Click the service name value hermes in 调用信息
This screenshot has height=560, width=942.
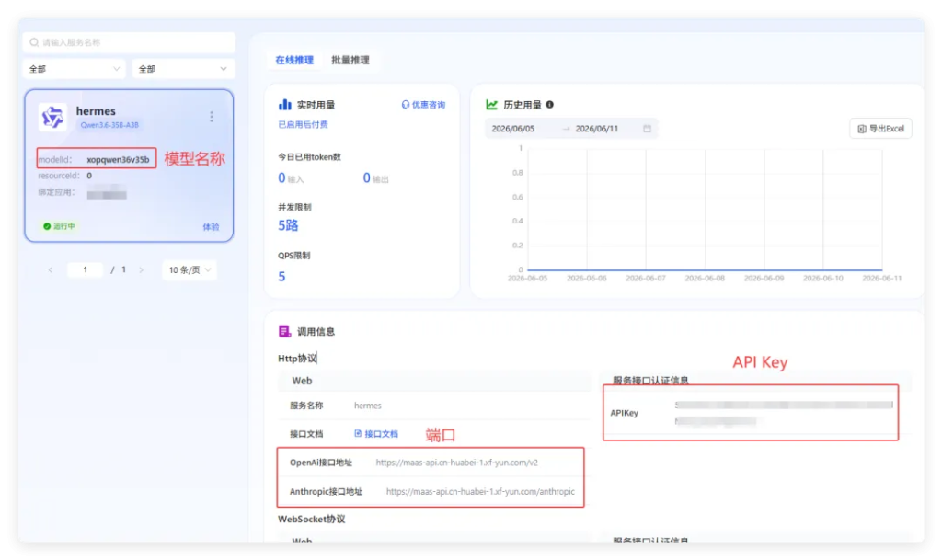pos(368,406)
